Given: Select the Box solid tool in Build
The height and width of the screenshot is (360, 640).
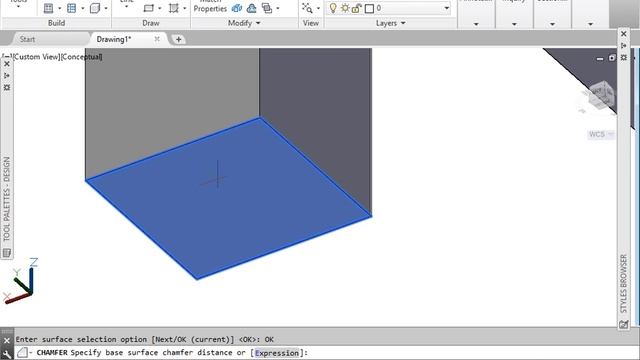Looking at the screenshot, I should 95,8.
